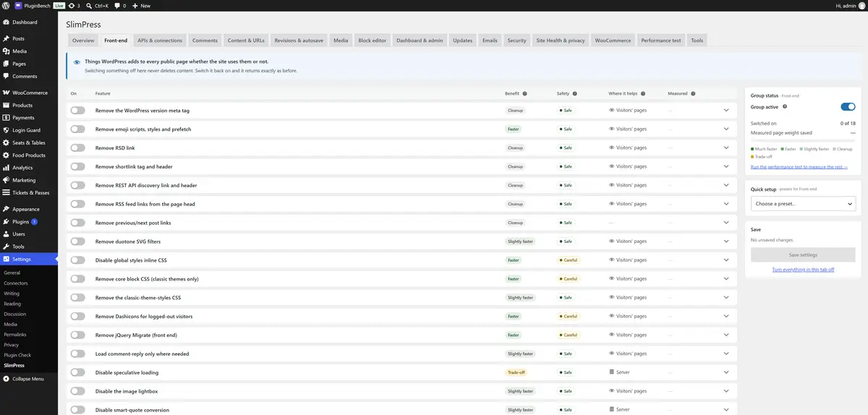Switch to APIs & connections tab

click(160, 40)
